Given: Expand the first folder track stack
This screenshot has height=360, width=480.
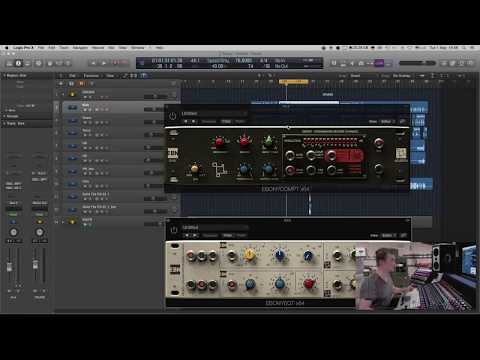Looking at the screenshot, I should click(63, 95).
